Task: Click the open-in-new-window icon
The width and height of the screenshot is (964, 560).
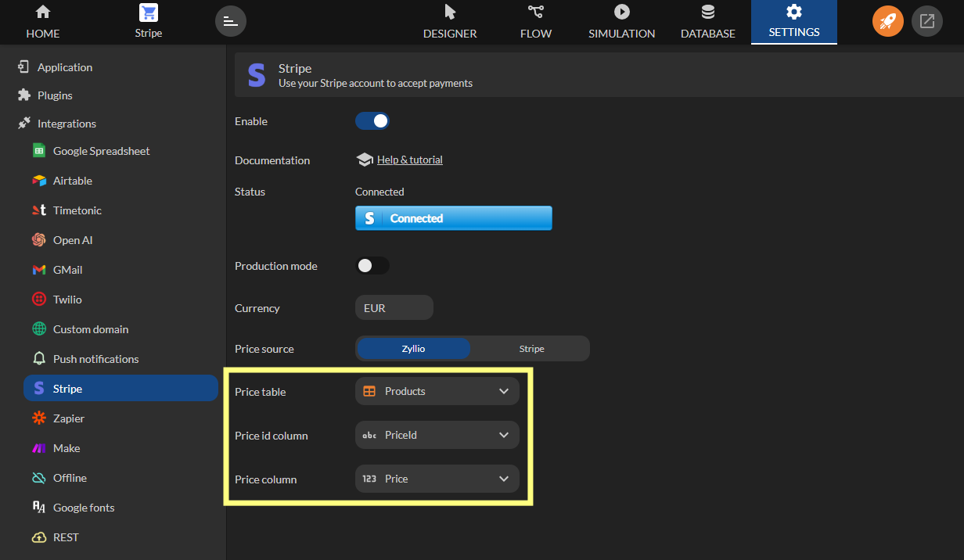Action: click(926, 21)
